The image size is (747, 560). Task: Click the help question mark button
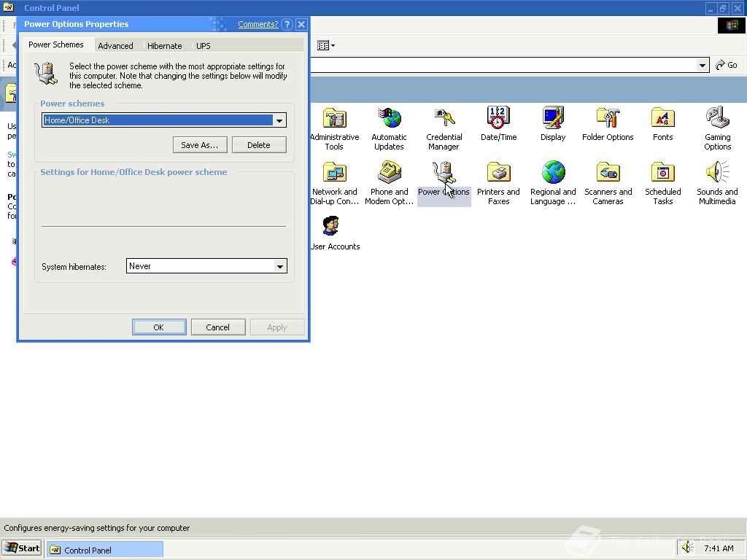(287, 24)
